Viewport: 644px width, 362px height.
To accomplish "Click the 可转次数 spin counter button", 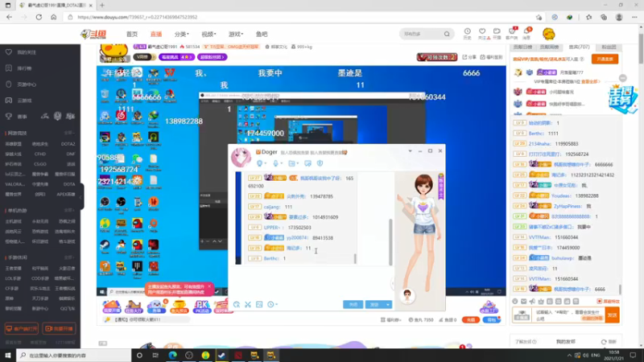I will pos(437,57).
